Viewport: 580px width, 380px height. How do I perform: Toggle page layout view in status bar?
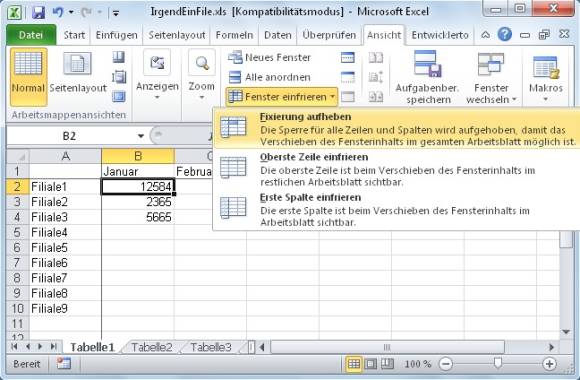[x=371, y=364]
